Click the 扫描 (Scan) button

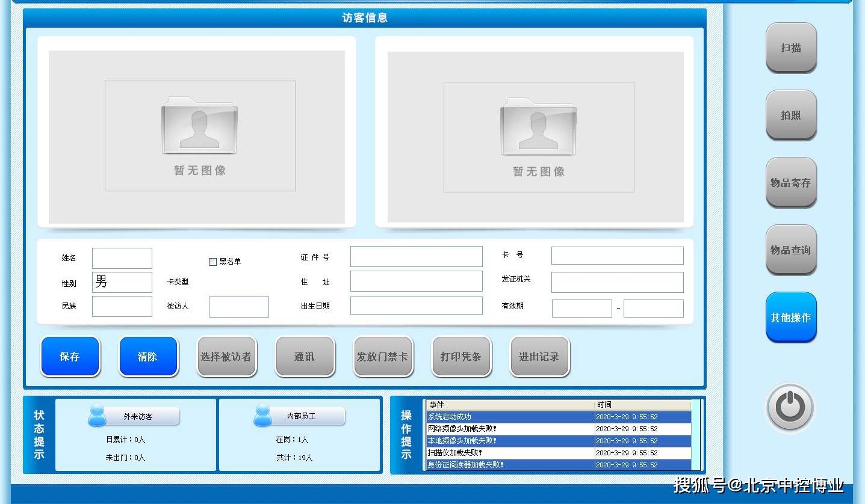click(790, 48)
